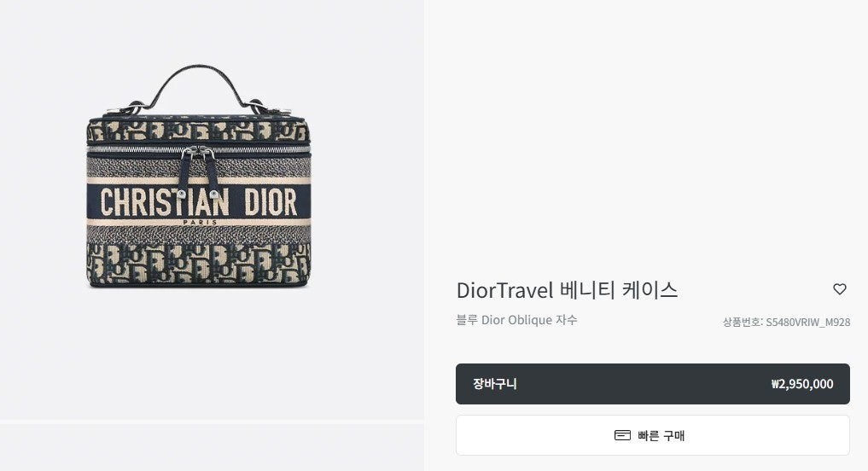Viewport: 868px width, 471px height.
Task: Select the product number S5480VRIW_M928 text
Action: (x=807, y=323)
